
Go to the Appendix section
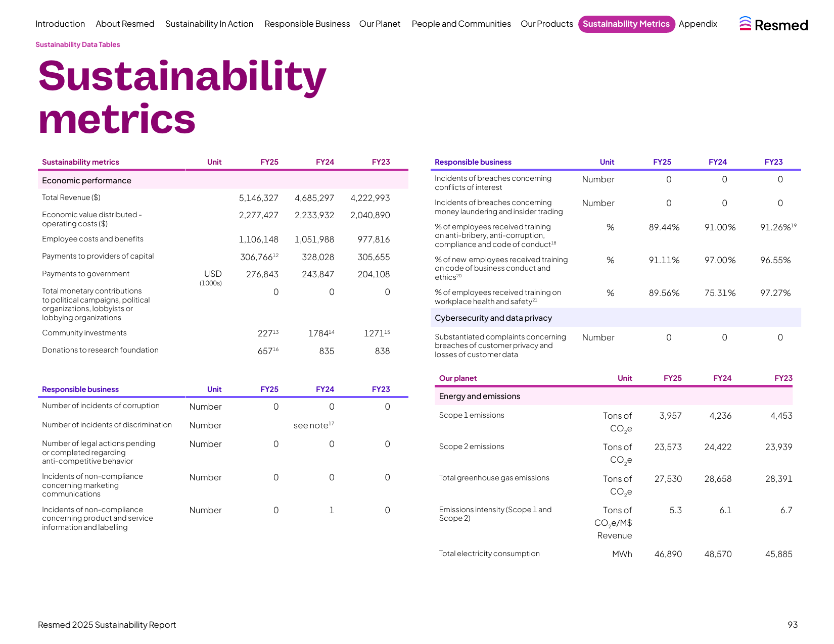(x=698, y=24)
